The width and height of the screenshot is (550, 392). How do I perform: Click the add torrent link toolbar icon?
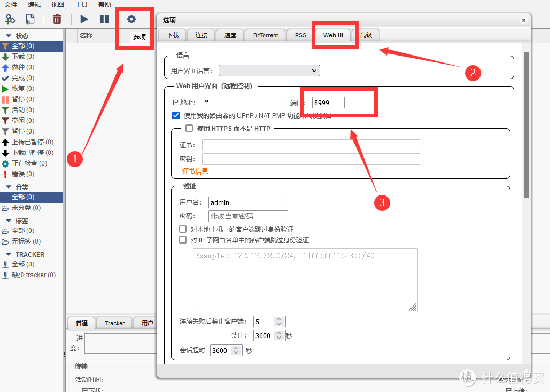point(10,19)
